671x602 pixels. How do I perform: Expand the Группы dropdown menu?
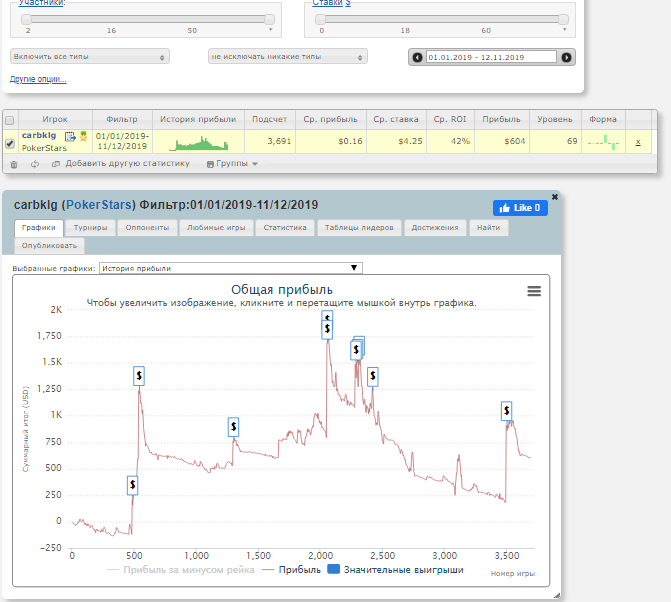click(232, 164)
